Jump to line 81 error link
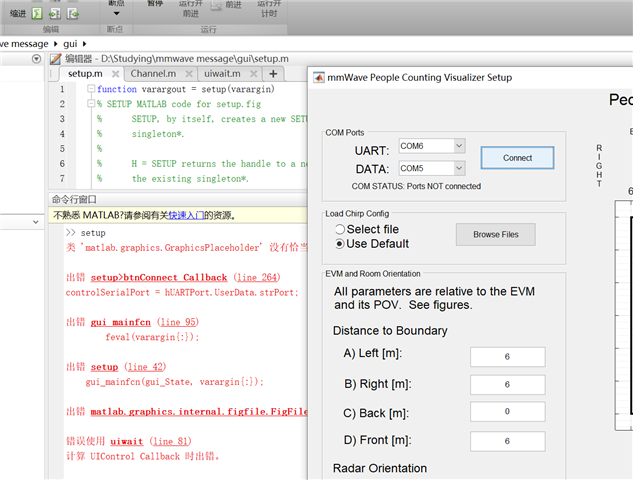 point(170,441)
